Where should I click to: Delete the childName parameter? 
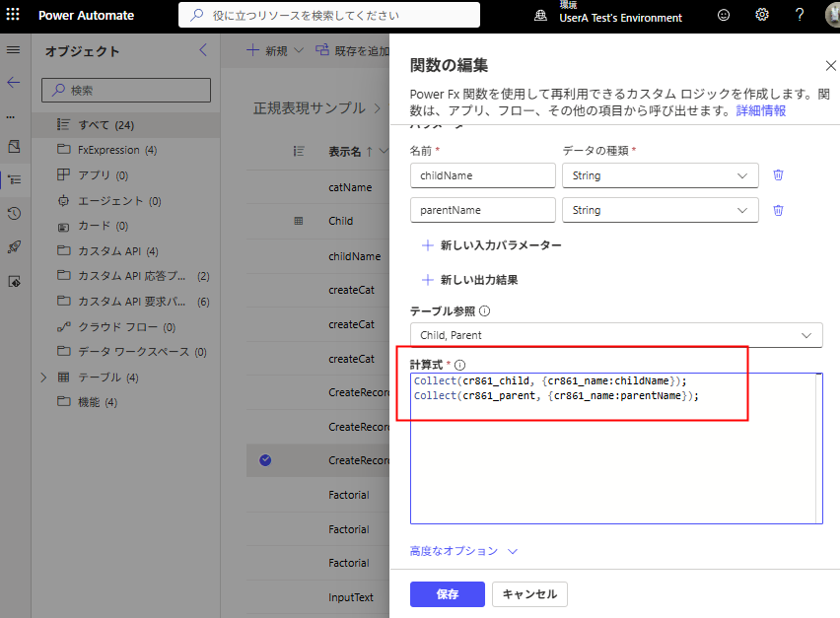coord(778,175)
